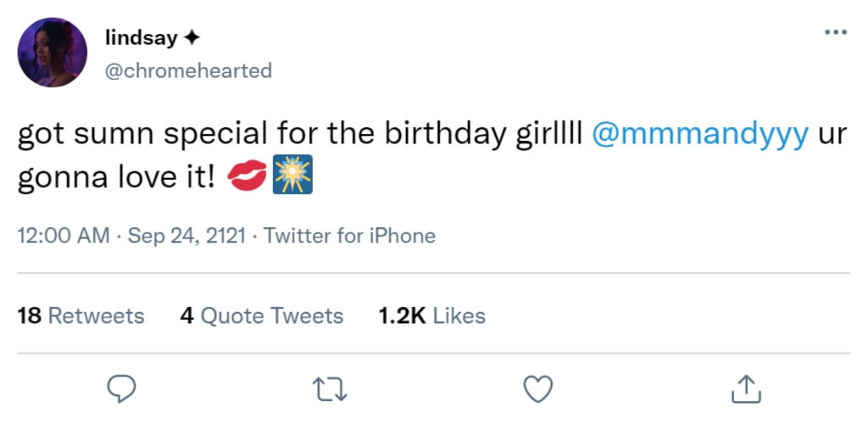The image size is (868, 441).
Task: Open lindsay's profile picture
Action: [53, 53]
